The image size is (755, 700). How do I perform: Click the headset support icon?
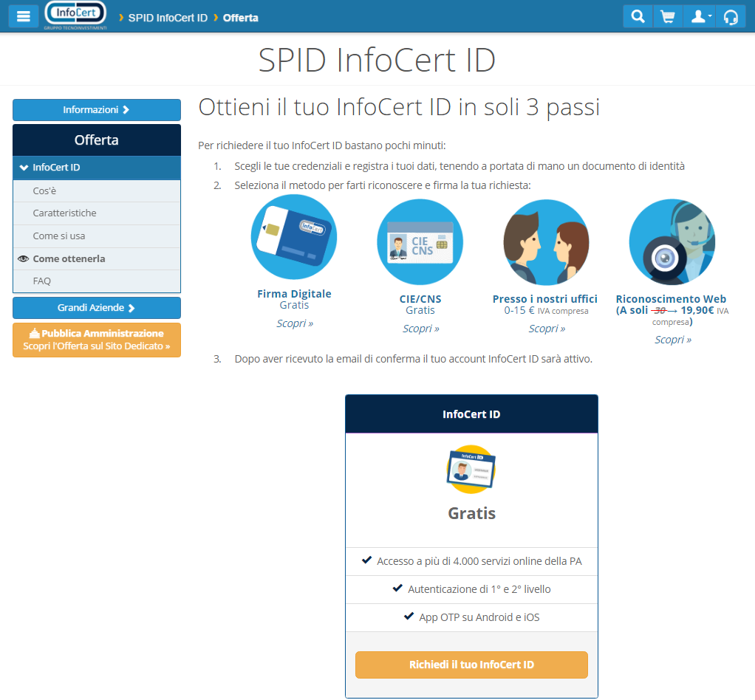tap(731, 16)
